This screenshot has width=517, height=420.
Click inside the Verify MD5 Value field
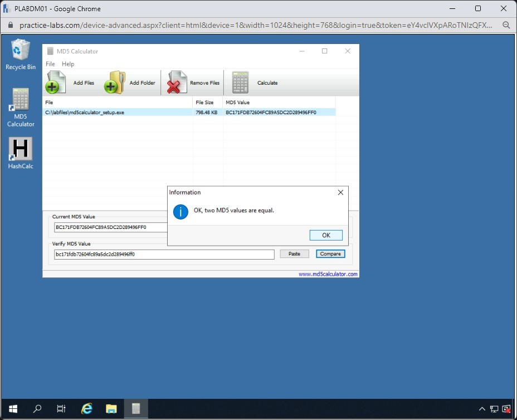(164, 255)
